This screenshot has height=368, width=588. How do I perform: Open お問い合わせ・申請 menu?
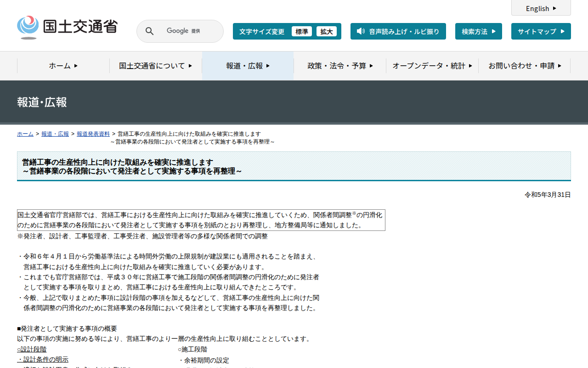tap(525, 66)
